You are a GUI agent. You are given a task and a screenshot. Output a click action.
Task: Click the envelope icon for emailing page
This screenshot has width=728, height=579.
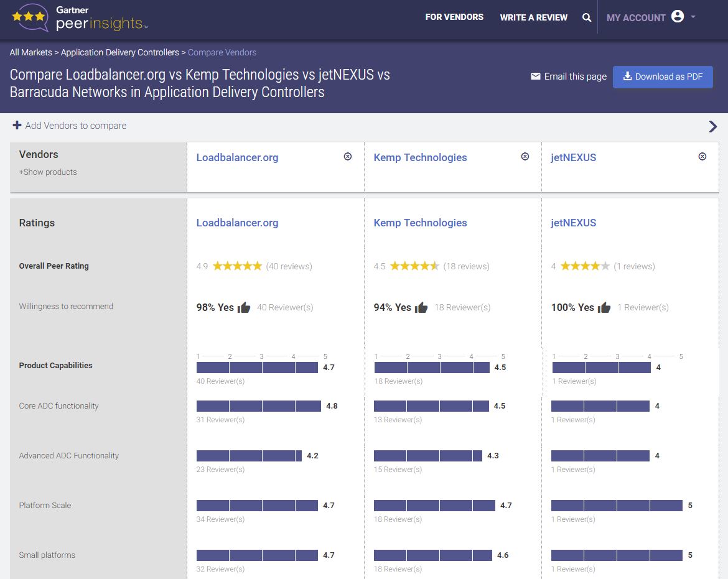pos(535,76)
